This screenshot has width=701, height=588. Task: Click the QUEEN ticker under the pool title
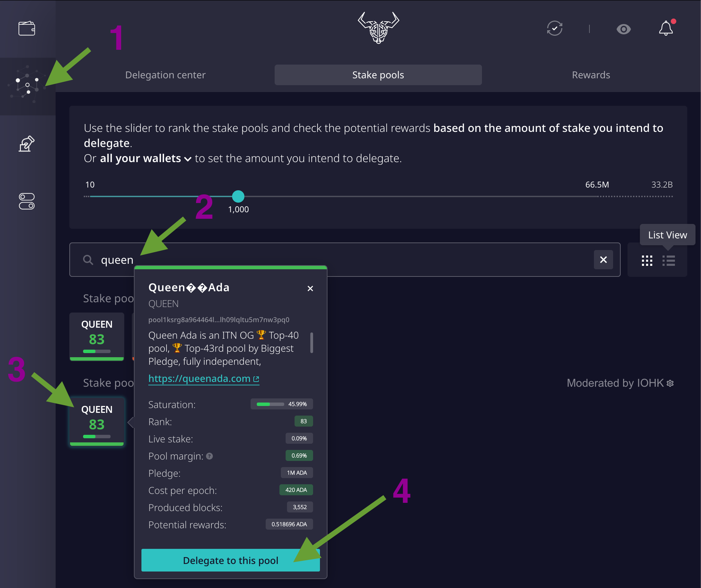163,304
